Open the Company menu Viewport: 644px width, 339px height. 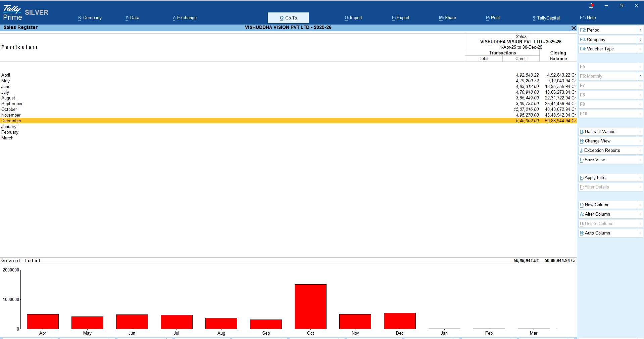[x=90, y=18]
